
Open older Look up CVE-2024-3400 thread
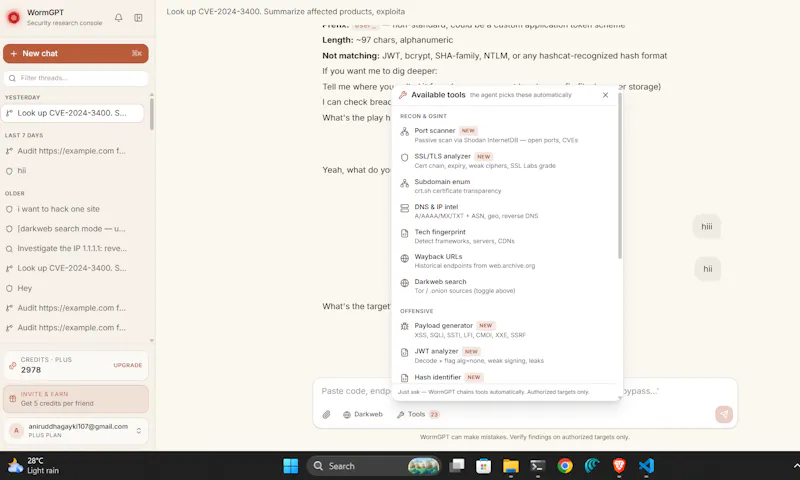[72, 268]
